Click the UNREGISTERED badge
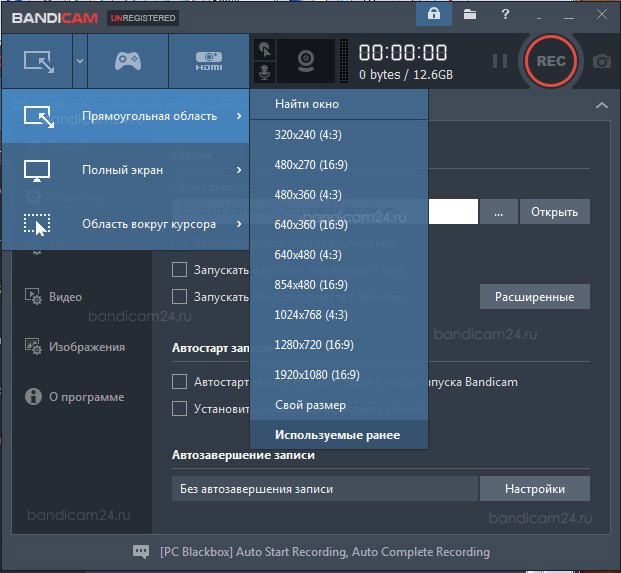The height and width of the screenshot is (573, 621). (x=143, y=18)
